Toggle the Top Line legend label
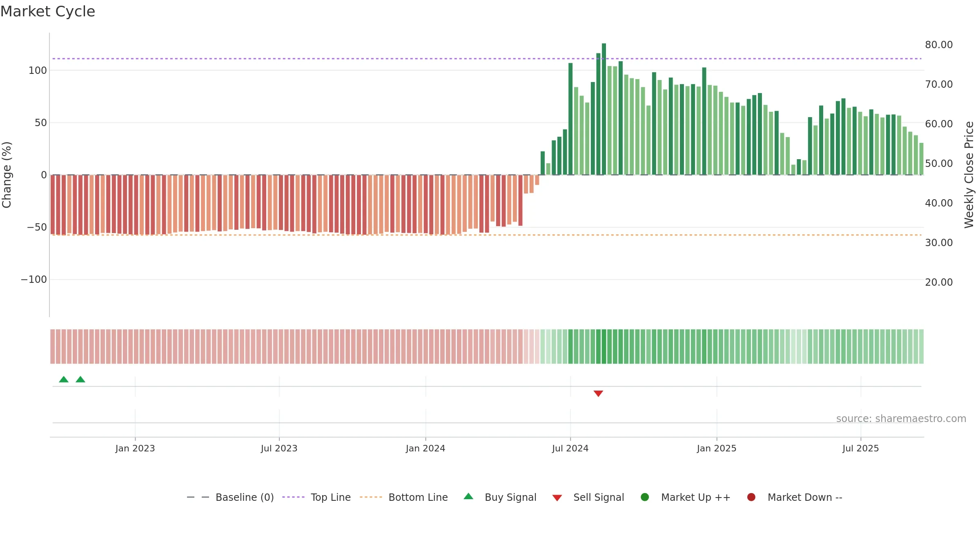980x551 pixels. pos(331,498)
